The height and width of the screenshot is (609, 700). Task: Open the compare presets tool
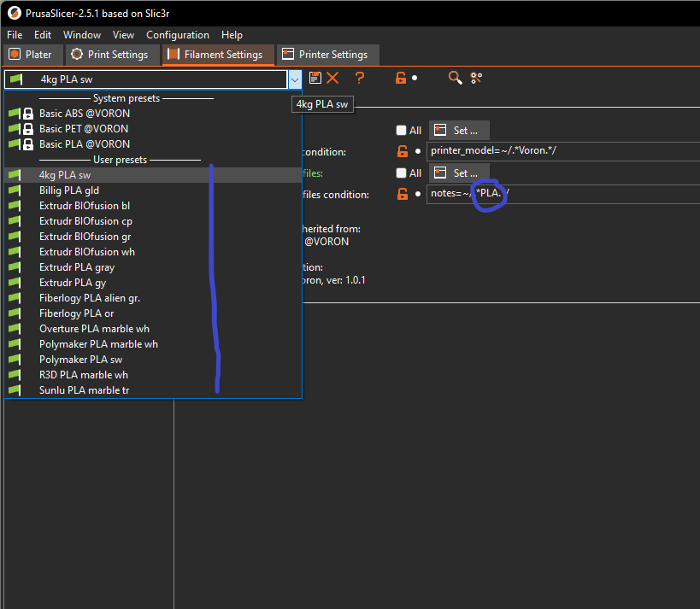(x=476, y=78)
